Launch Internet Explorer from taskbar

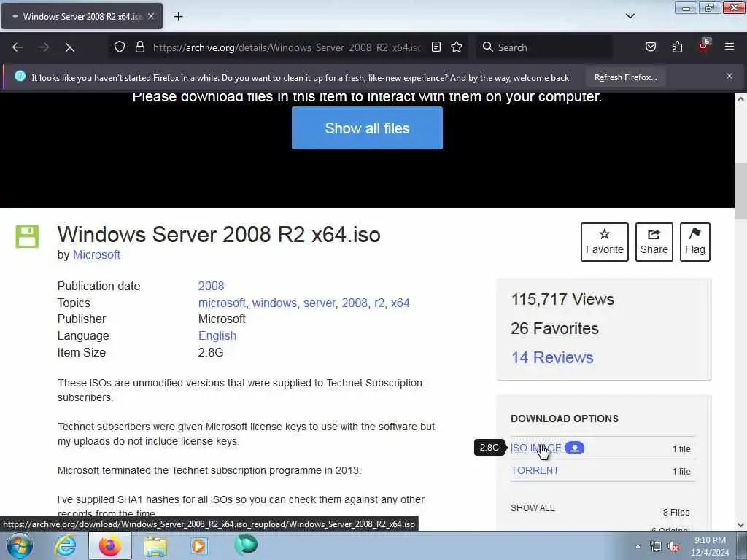[x=65, y=545]
